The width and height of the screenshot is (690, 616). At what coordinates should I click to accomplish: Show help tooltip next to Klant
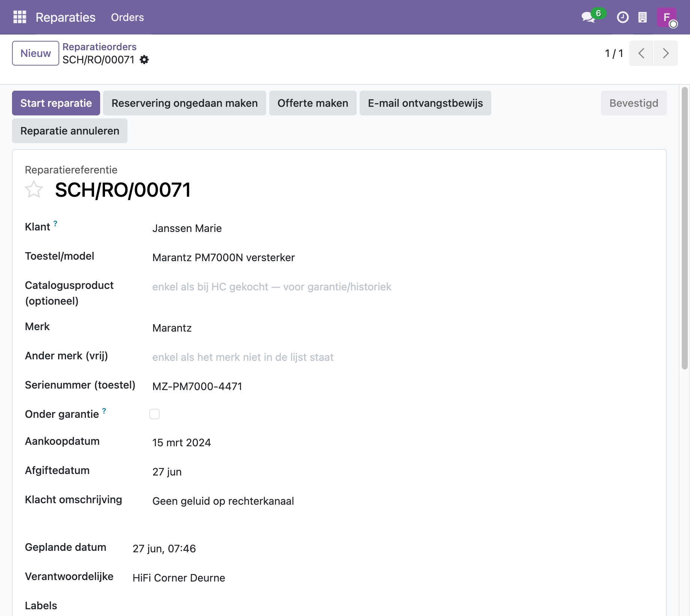55,223
